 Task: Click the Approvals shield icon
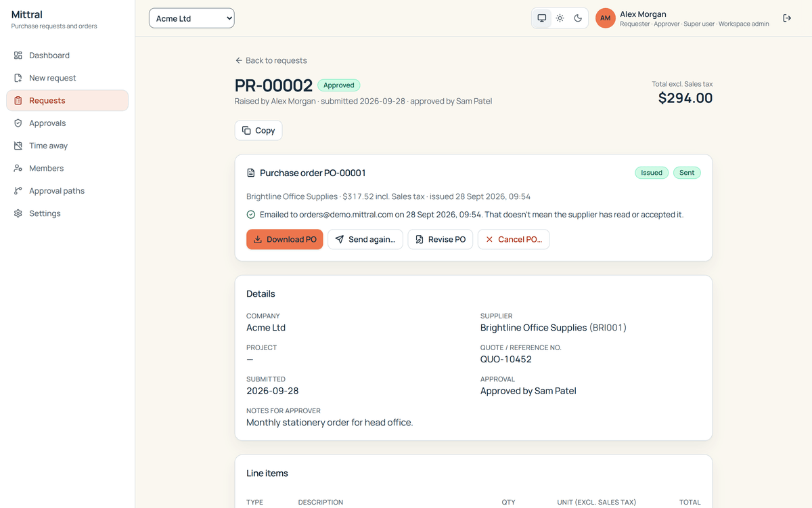pos(18,123)
